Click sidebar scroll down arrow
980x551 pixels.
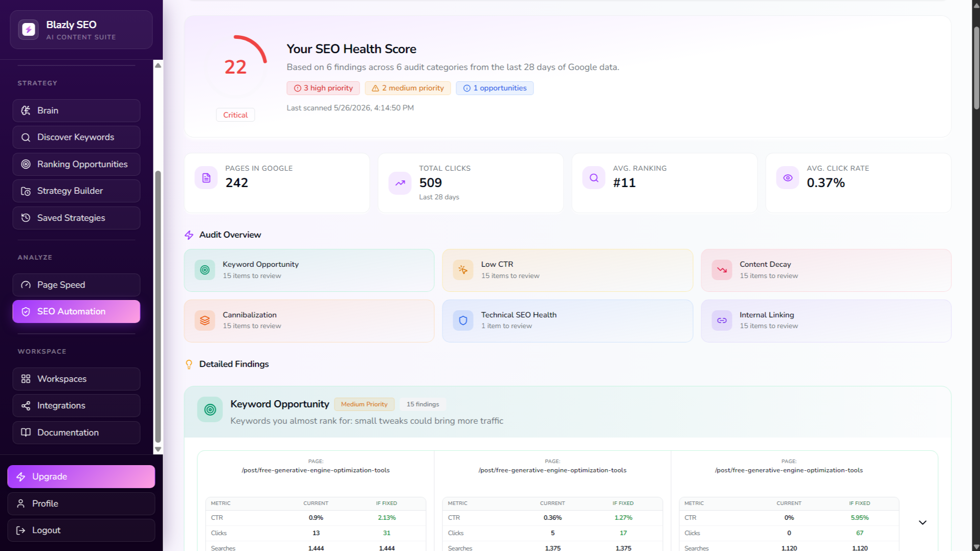158,449
